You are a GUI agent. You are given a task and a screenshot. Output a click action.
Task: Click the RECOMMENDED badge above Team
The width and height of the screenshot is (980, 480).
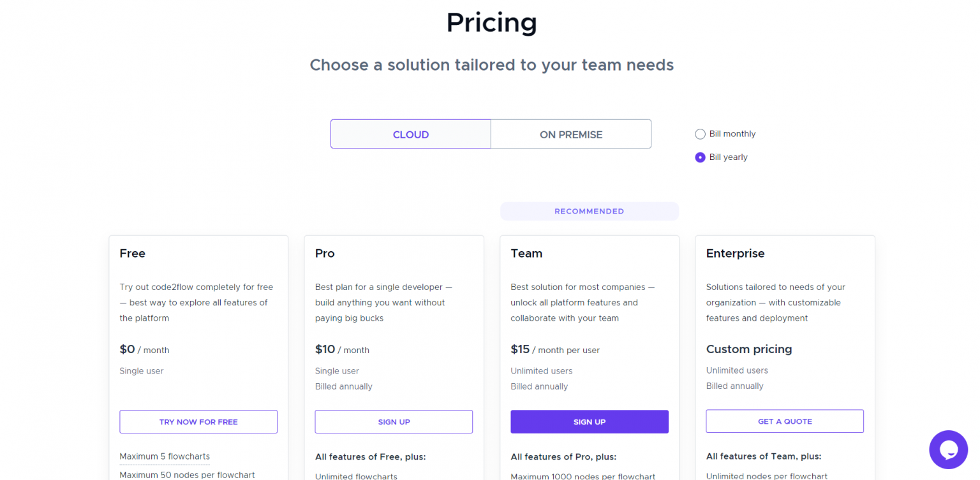[589, 211]
